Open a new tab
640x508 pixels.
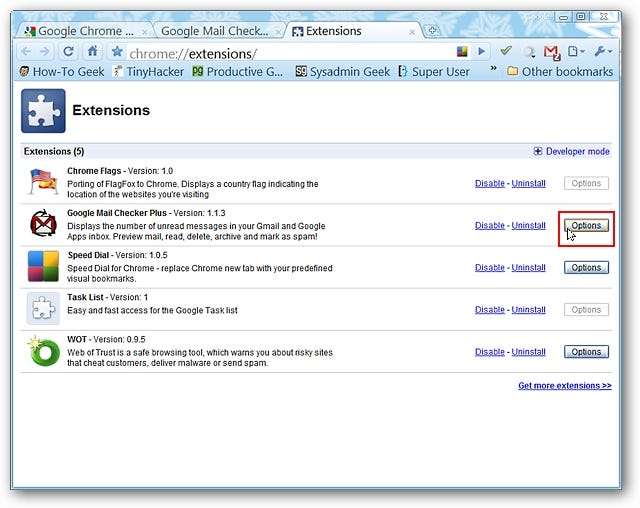pyautogui.click(x=432, y=31)
